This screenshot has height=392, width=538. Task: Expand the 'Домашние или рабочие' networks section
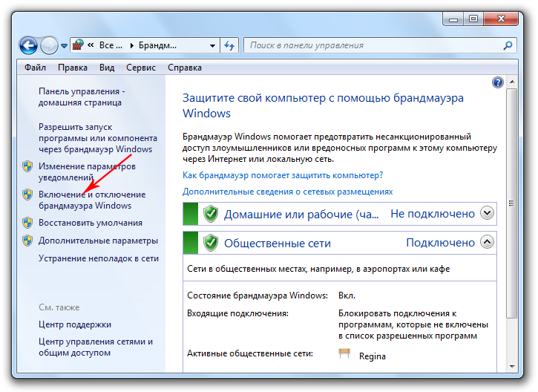[487, 213]
